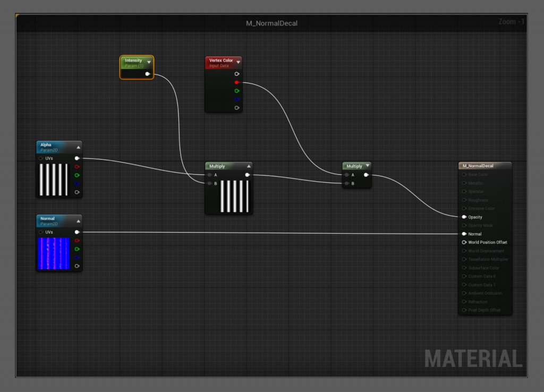Click the green channel pin on Vertex Color
Image resolution: width=544 pixels, height=392 pixels.
click(236, 91)
